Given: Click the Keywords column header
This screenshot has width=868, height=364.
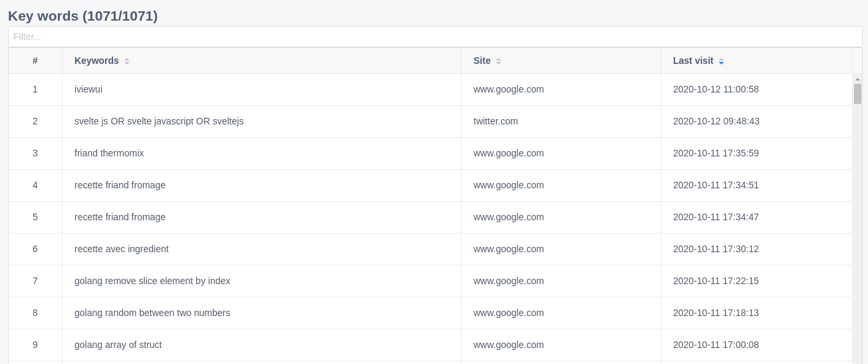Looking at the screenshot, I should pos(261,61).
